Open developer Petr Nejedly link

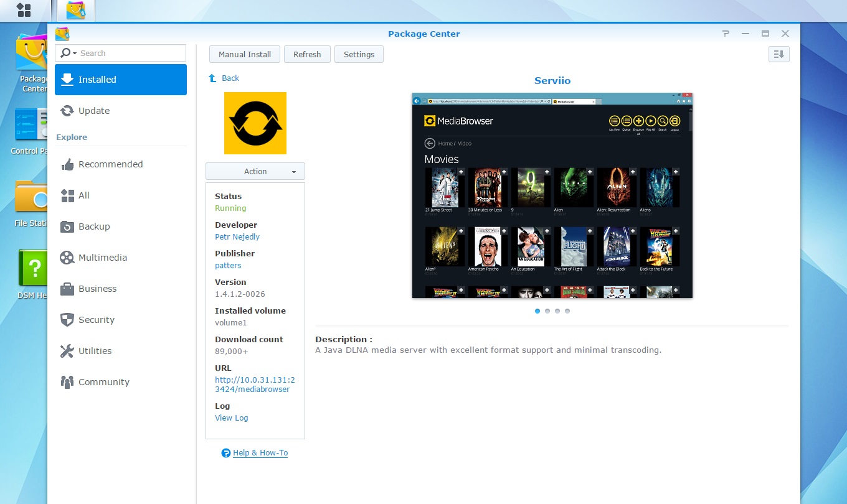click(237, 236)
